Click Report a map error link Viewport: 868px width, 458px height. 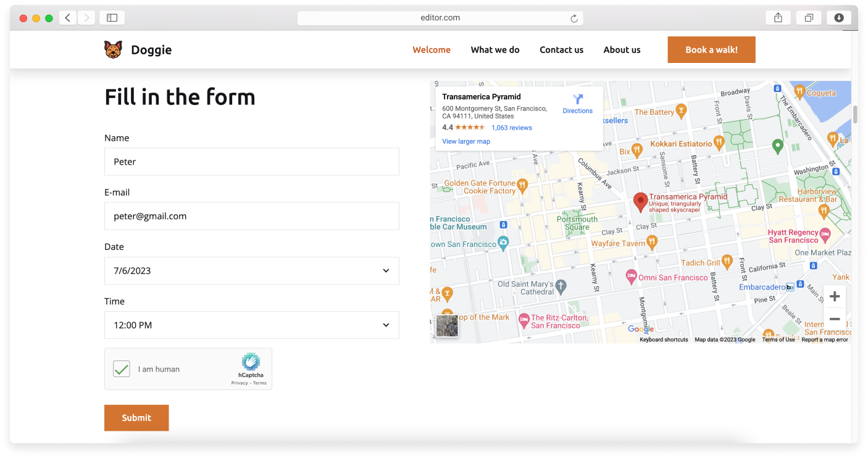tap(825, 339)
